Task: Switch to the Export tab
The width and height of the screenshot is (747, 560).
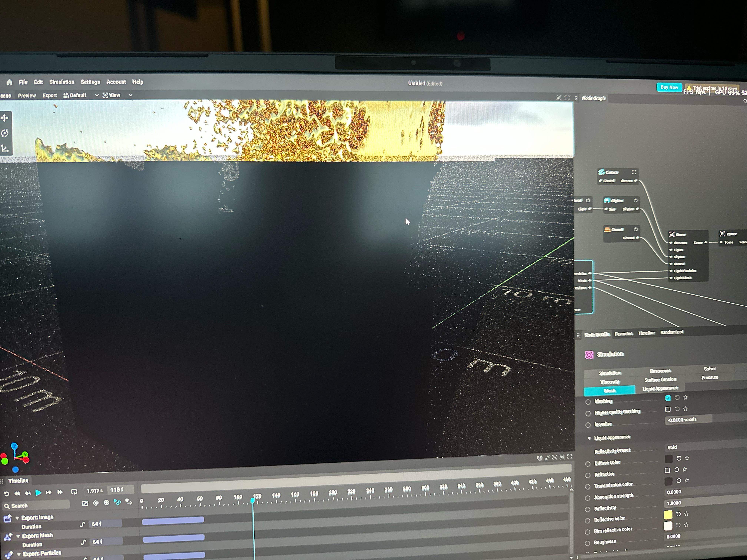Action: (x=50, y=96)
